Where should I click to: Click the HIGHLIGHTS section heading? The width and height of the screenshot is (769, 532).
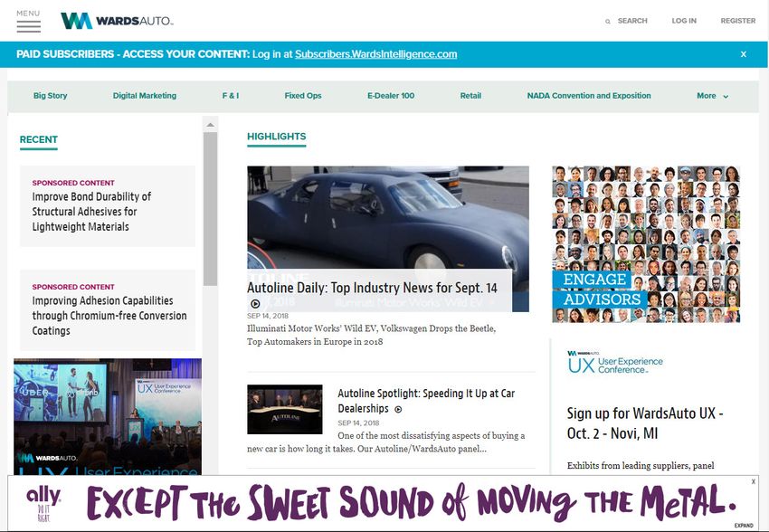pyautogui.click(x=277, y=137)
